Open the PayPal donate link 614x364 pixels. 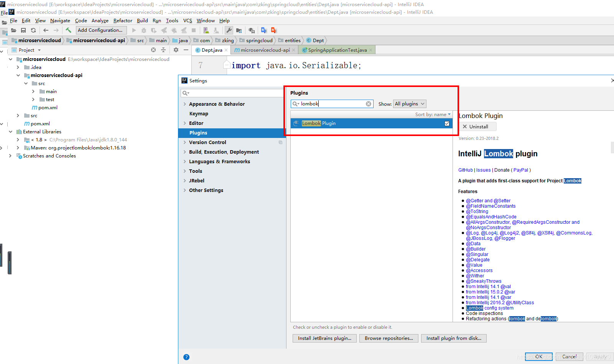click(521, 170)
